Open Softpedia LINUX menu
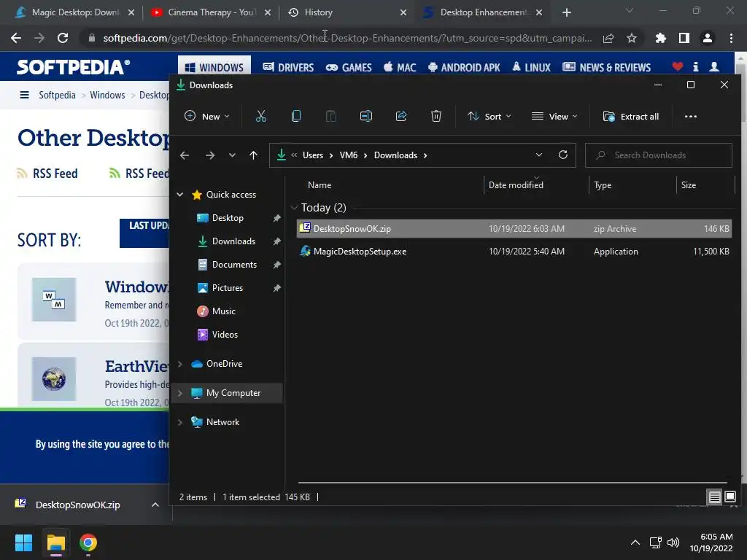The width and height of the screenshot is (747, 560). pyautogui.click(x=531, y=68)
